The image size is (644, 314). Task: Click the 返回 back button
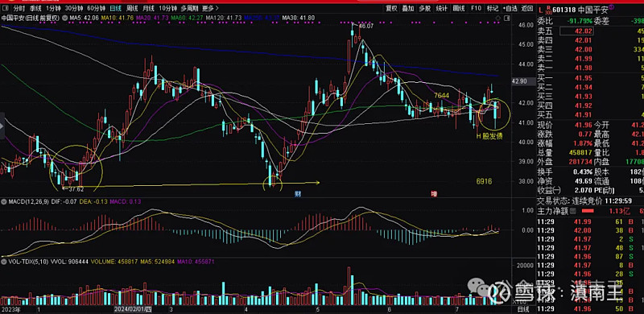[x=527, y=8]
